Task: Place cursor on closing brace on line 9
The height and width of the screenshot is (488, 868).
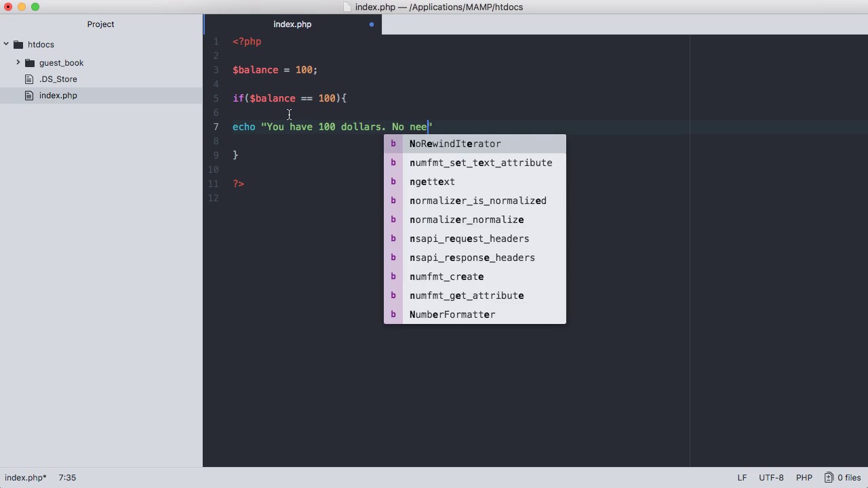Action: pos(235,155)
